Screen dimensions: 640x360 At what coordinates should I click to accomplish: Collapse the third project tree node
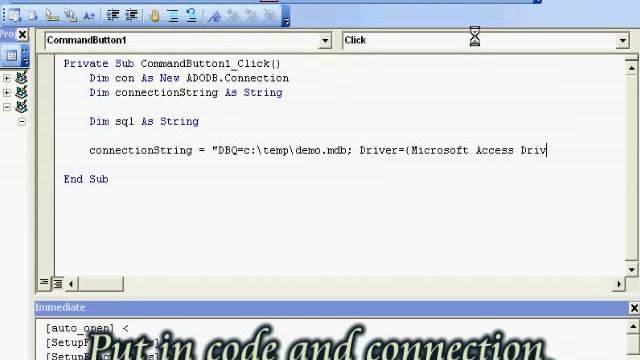7,107
